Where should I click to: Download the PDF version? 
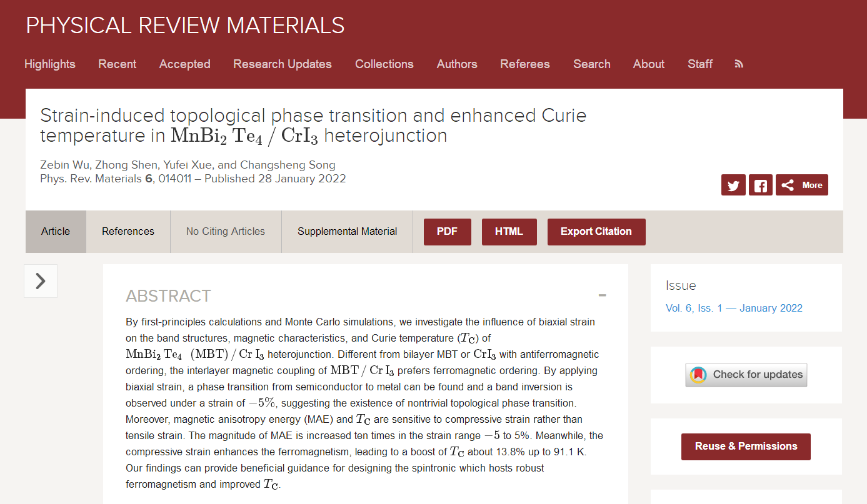447,232
